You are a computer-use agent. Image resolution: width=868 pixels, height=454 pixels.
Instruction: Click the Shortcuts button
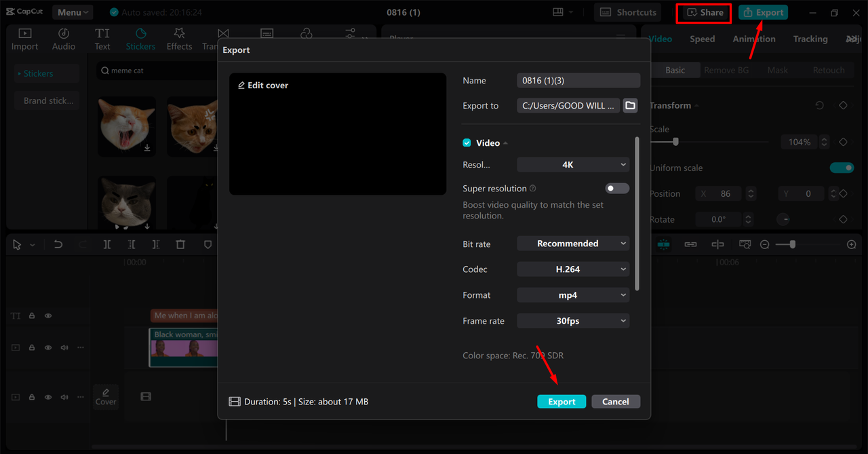pyautogui.click(x=628, y=12)
